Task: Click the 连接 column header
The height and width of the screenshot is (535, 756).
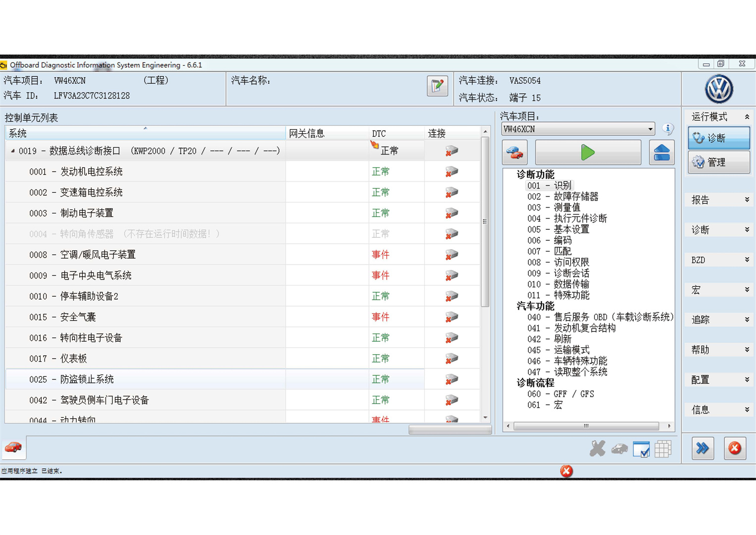Action: 453,133
